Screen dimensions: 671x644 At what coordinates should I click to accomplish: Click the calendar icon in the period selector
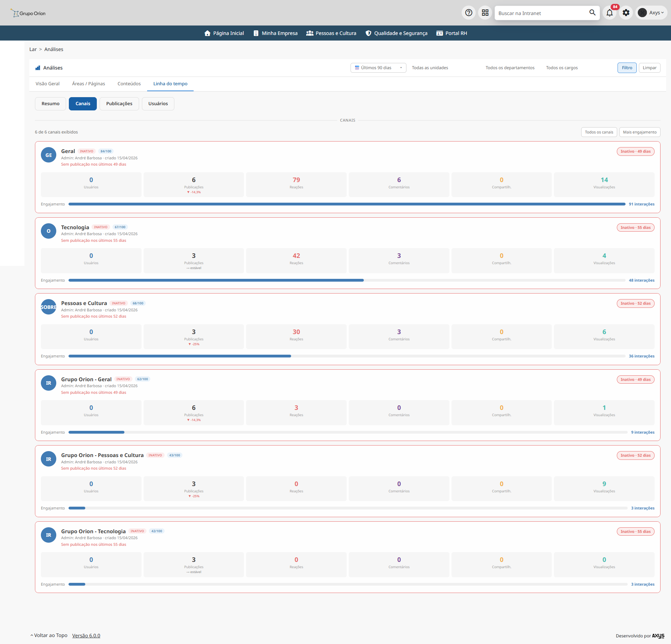click(x=357, y=68)
